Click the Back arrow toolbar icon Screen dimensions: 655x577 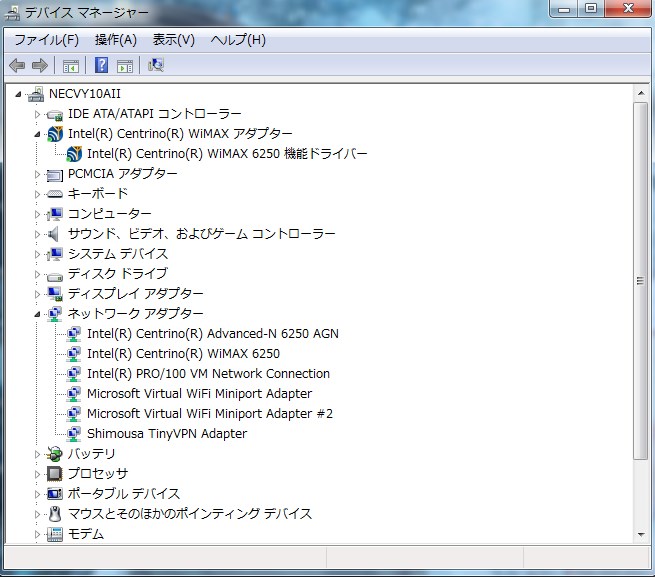click(x=17, y=66)
